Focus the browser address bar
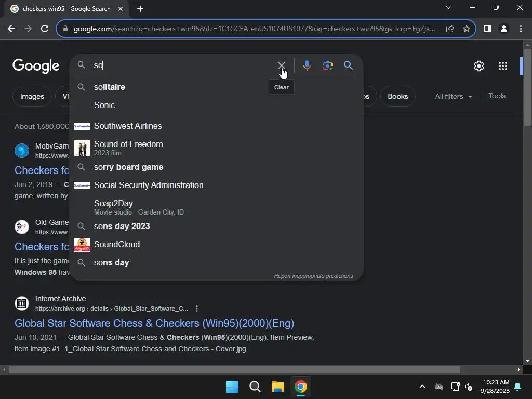This screenshot has width=532, height=399. tap(254, 29)
